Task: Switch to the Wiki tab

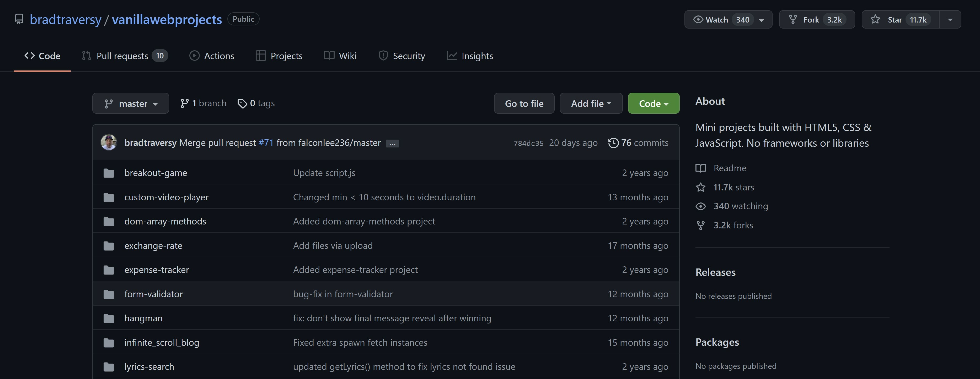Action: point(340,56)
